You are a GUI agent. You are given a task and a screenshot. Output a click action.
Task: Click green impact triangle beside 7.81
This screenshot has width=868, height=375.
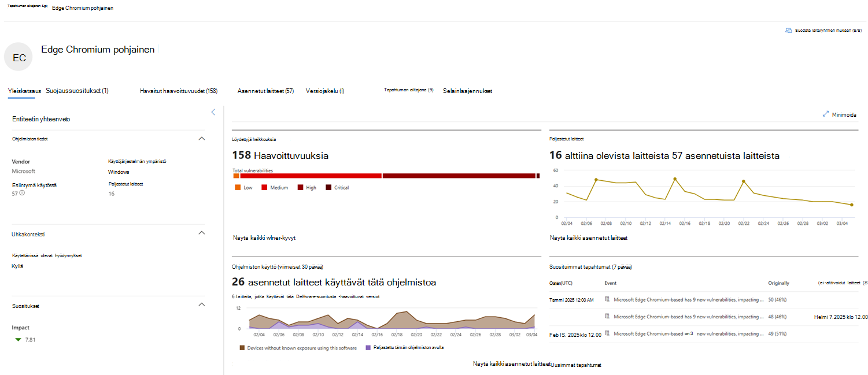(19, 340)
